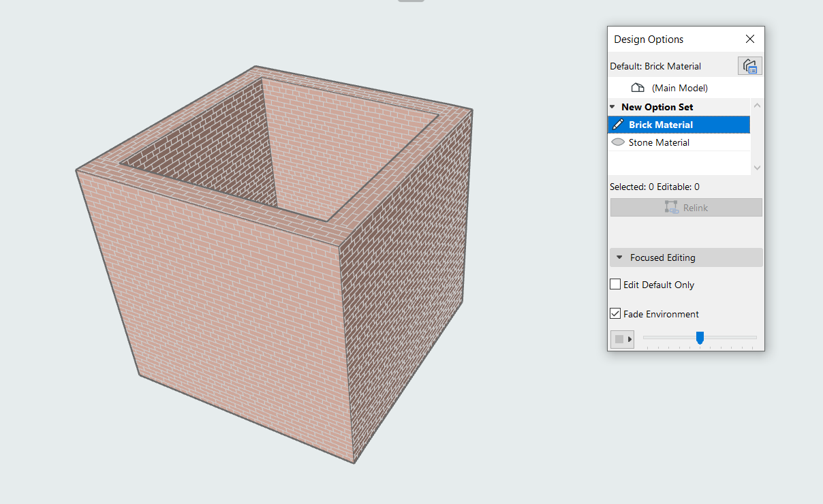The width and height of the screenshot is (823, 504).
Task: Select the Brick Material option
Action: (x=679, y=125)
